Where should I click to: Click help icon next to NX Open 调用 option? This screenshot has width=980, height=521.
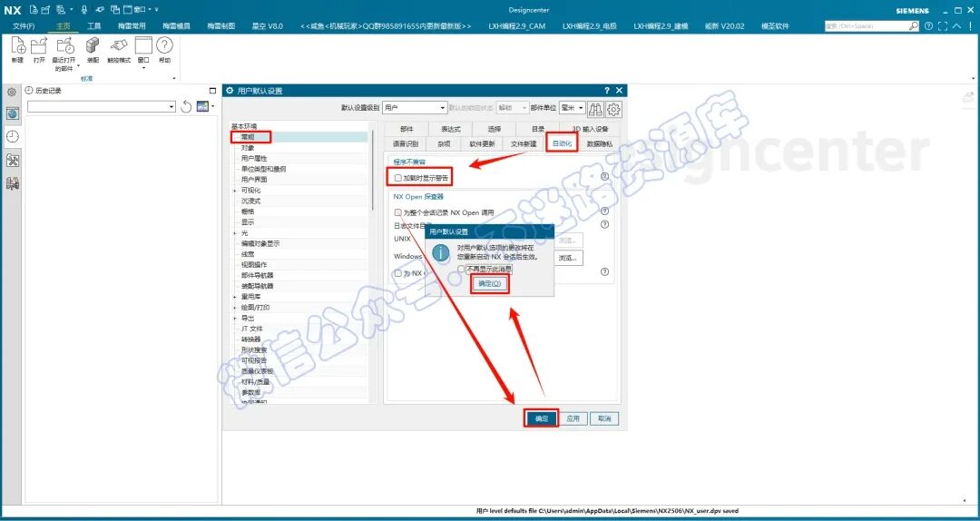click(604, 211)
